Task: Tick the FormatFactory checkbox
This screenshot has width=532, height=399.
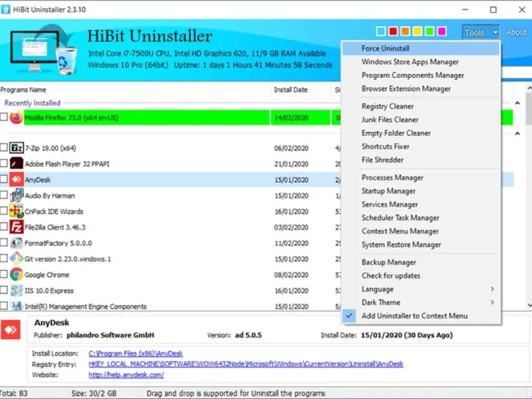Action: (x=4, y=242)
